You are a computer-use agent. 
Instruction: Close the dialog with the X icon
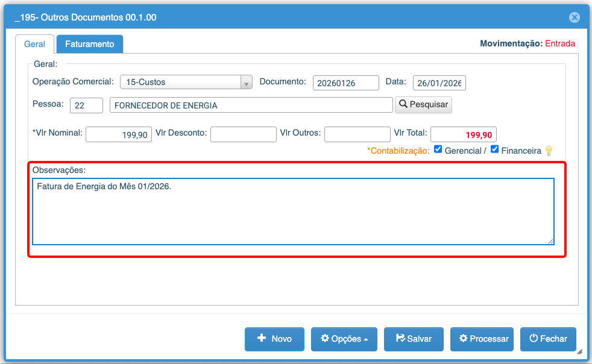pyautogui.click(x=575, y=17)
